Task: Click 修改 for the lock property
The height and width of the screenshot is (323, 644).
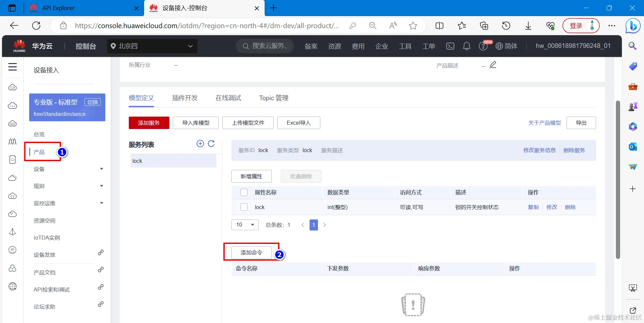Action: (552, 207)
